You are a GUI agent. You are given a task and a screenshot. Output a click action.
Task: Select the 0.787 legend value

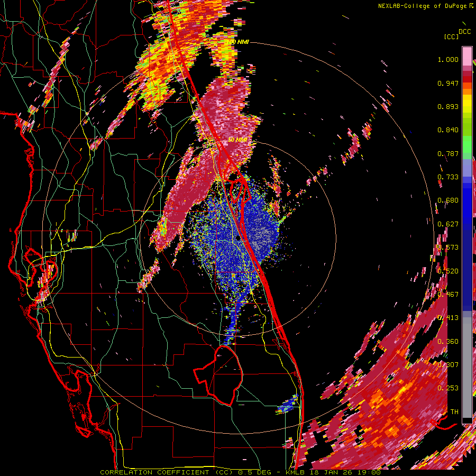448,153
